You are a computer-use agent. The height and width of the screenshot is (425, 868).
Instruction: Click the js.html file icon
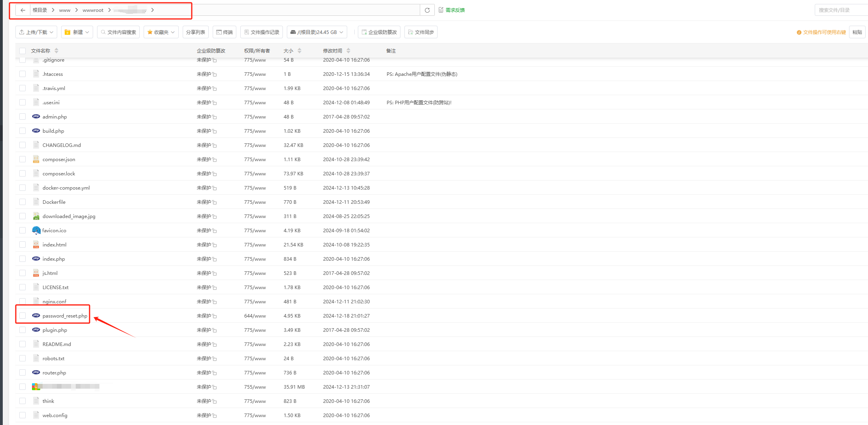36,273
